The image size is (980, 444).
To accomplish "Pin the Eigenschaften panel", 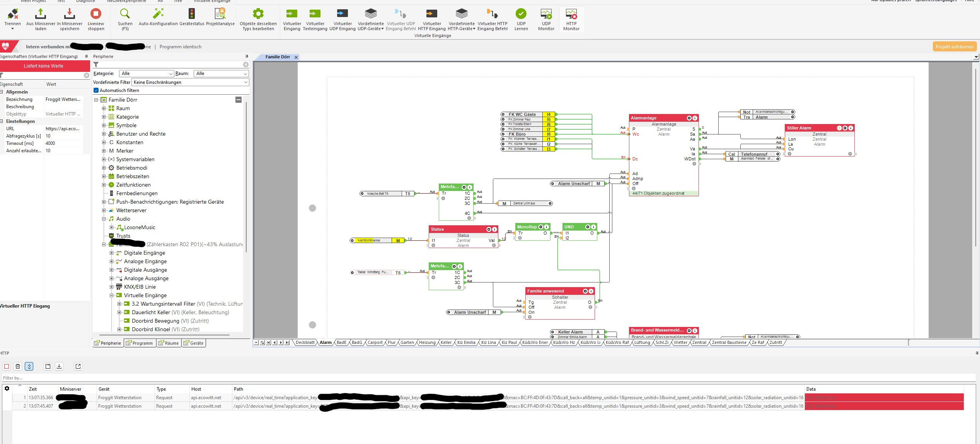I will (x=86, y=56).
